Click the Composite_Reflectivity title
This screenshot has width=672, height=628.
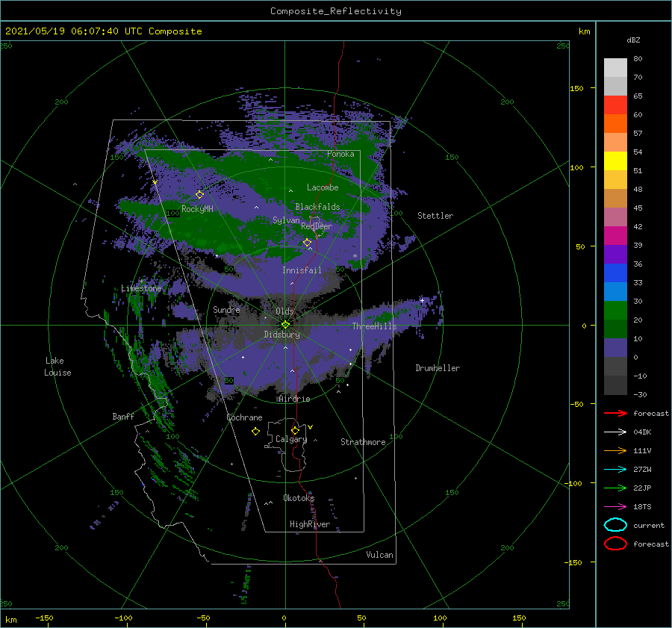pyautogui.click(x=336, y=11)
